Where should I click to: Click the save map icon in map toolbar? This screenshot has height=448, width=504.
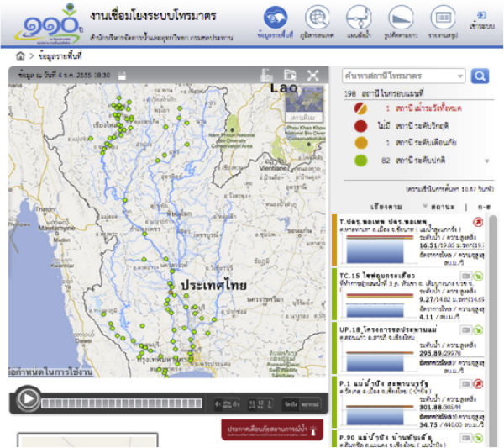coord(290,76)
